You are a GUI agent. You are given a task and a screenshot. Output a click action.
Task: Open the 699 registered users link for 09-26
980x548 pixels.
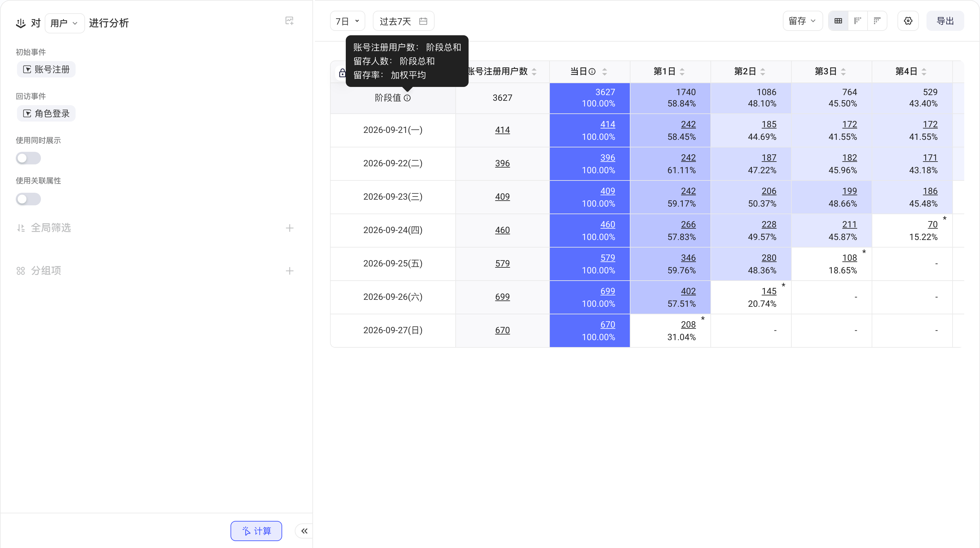point(502,296)
